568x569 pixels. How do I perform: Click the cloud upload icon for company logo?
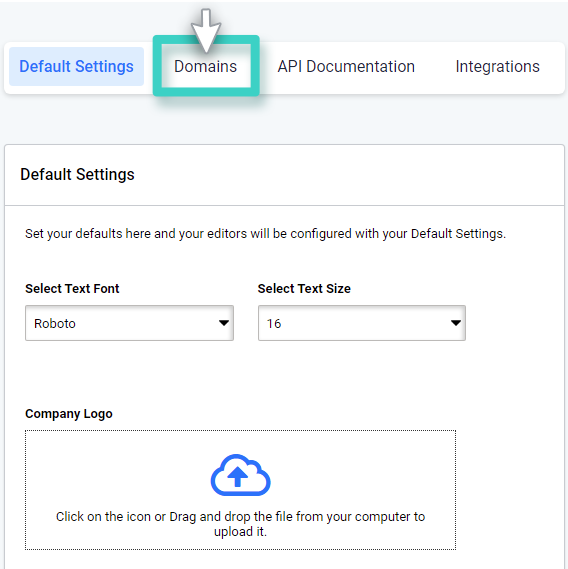(240, 475)
